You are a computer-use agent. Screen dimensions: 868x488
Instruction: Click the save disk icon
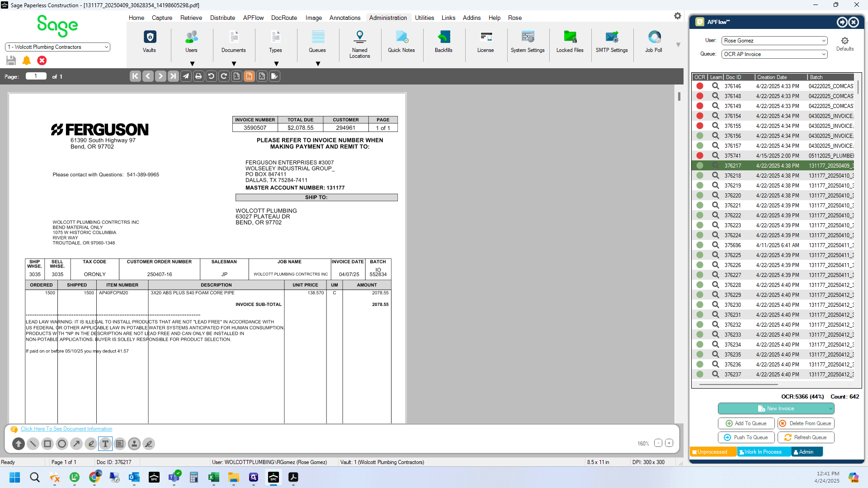pos(11,61)
